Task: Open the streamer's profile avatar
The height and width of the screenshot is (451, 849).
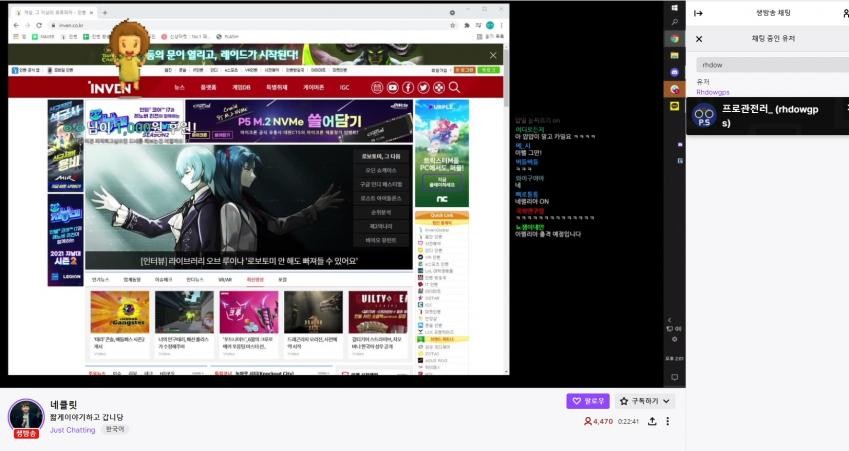Action: click(x=26, y=417)
